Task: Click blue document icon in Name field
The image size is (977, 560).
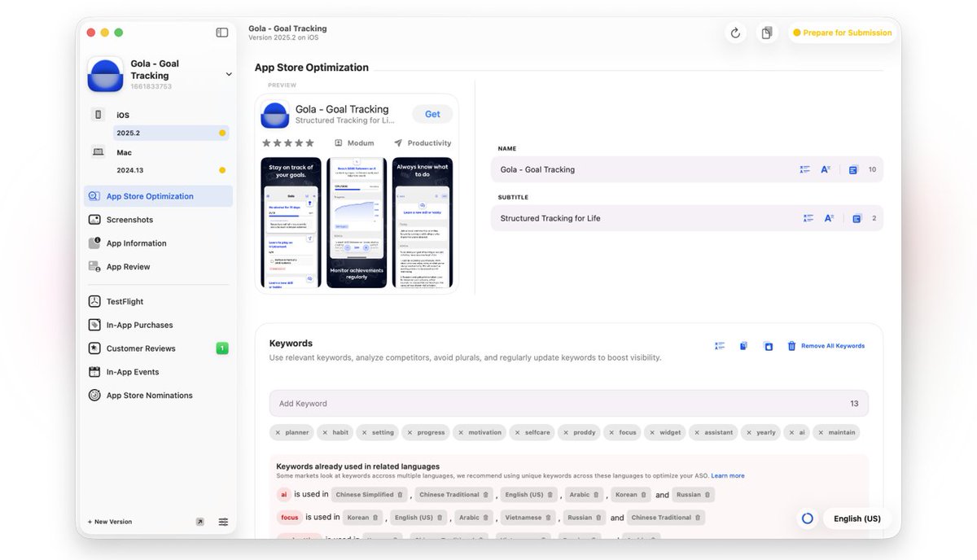Action: click(x=853, y=170)
